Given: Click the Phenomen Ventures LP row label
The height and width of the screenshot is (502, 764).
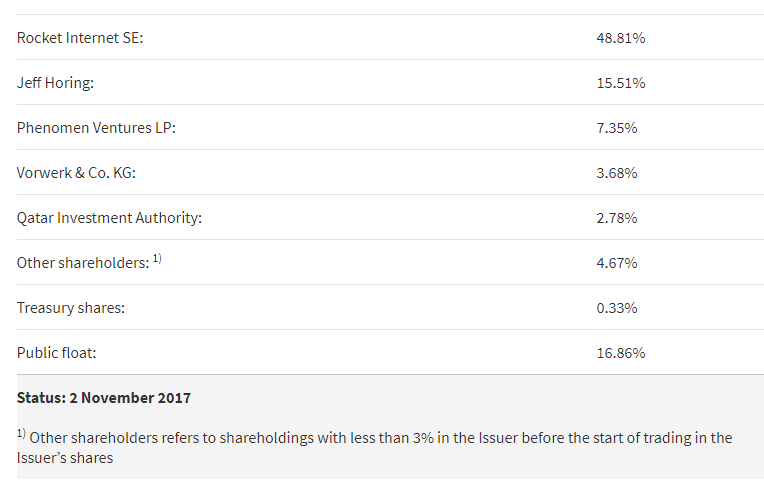Looking at the screenshot, I should tap(96, 128).
